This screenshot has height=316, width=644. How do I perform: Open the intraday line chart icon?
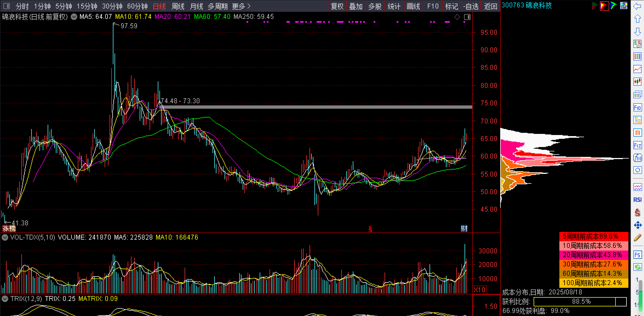pos(637,69)
